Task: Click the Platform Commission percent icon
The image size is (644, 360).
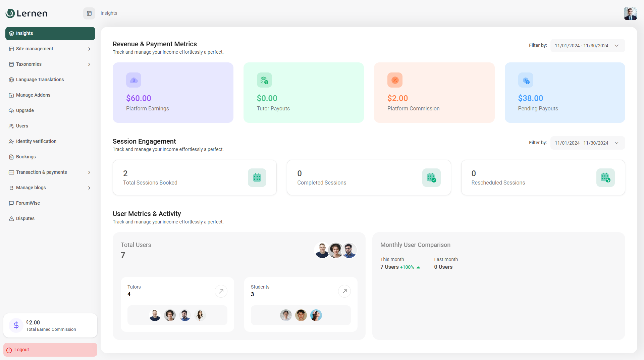Action: 395,80
